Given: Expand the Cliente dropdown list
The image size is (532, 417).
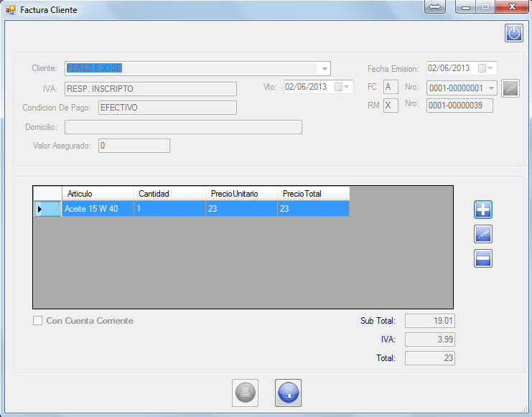Looking at the screenshot, I should click(325, 69).
